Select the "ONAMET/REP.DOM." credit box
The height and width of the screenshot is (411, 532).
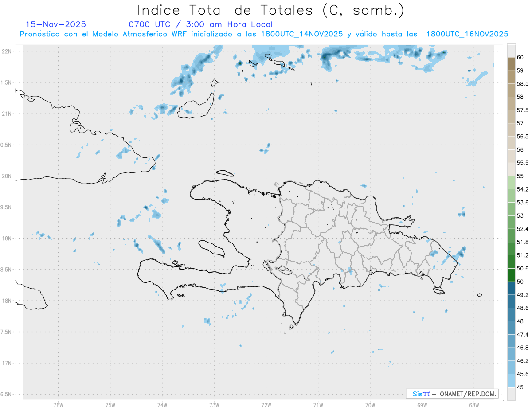pyautogui.click(x=452, y=394)
